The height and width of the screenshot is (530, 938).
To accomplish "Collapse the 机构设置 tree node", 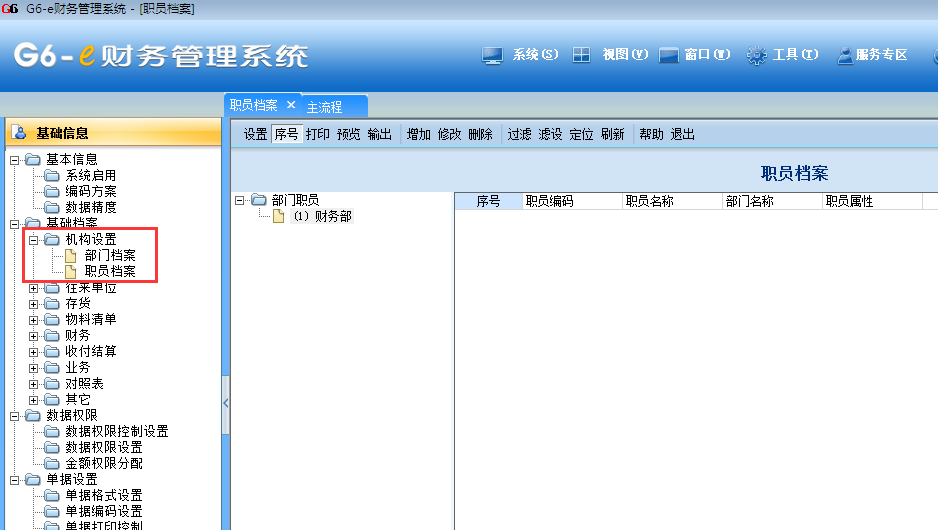I will point(34,240).
